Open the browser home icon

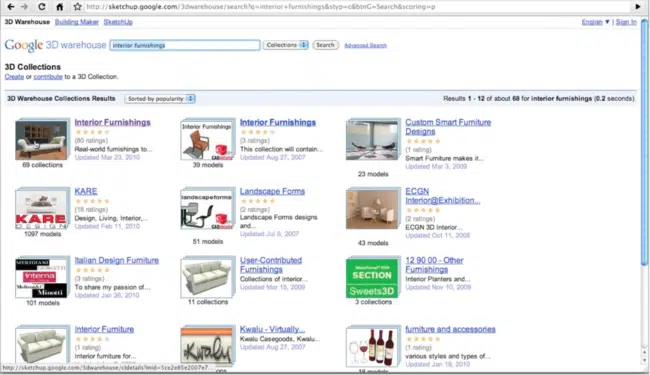(x=60, y=7)
